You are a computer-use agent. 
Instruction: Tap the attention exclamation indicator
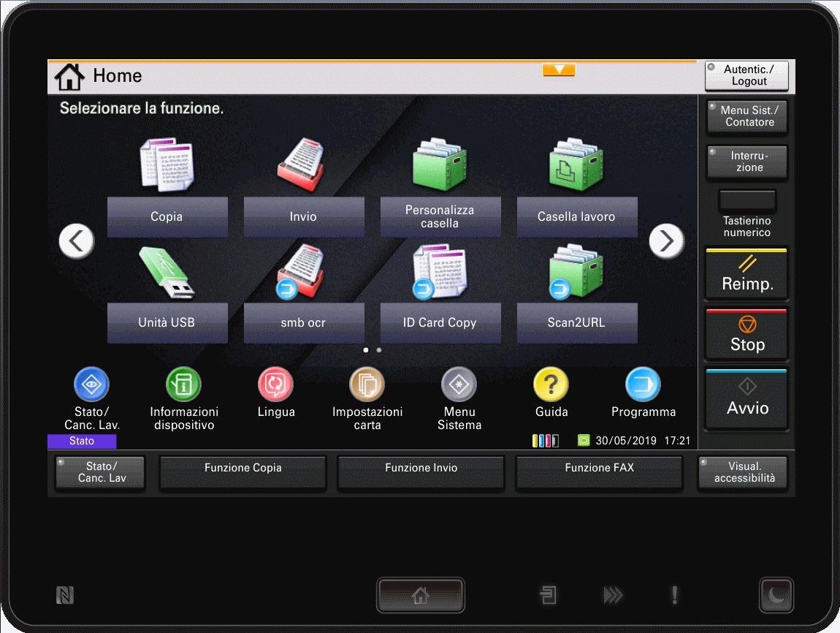(674, 595)
